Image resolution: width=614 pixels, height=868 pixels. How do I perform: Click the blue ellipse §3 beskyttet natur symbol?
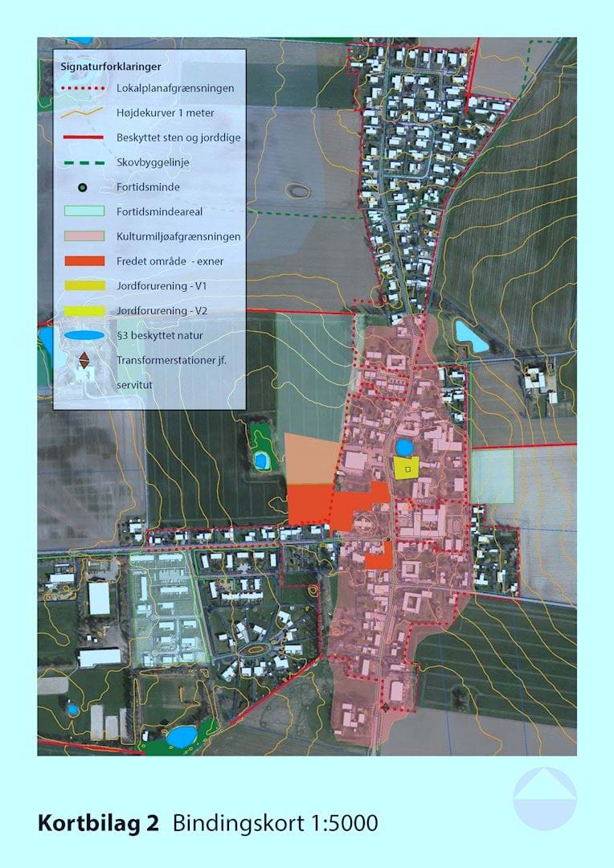coord(83,335)
